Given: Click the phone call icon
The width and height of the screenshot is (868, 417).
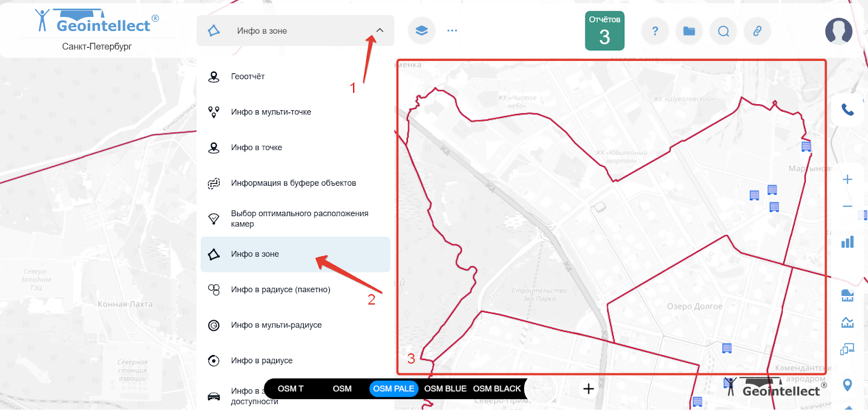Looking at the screenshot, I should click(847, 110).
